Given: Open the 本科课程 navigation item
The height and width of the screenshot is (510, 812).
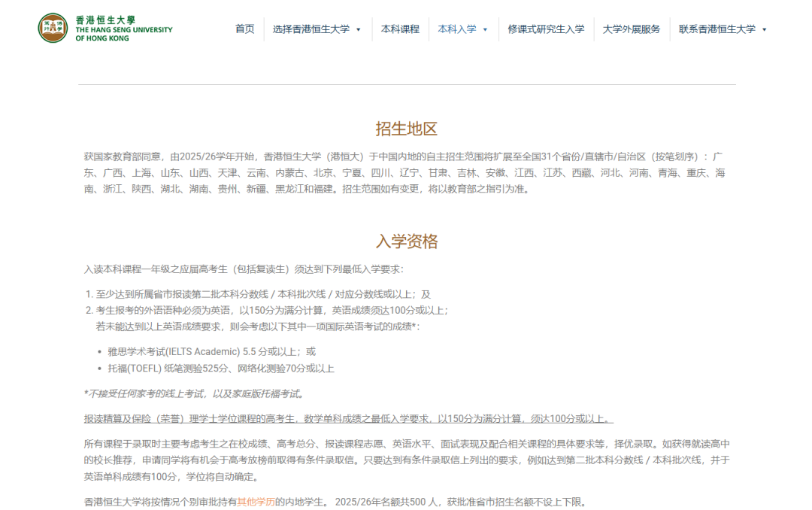Looking at the screenshot, I should click(x=400, y=29).
